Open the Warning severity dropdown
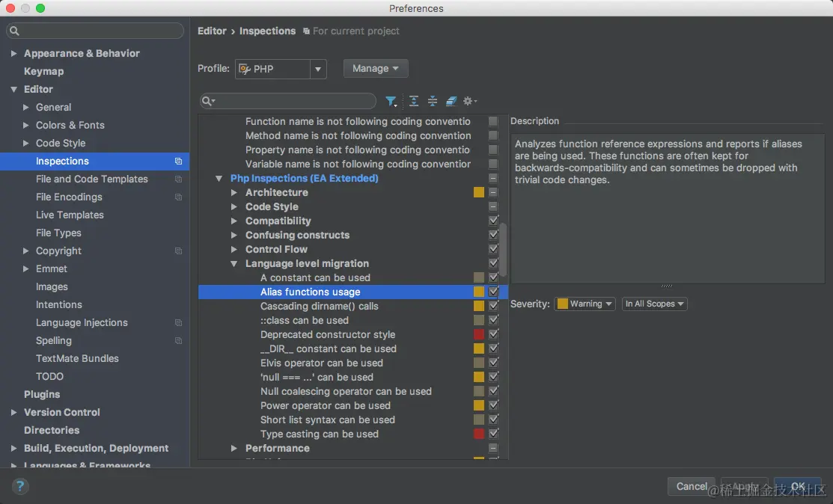 pyautogui.click(x=585, y=304)
